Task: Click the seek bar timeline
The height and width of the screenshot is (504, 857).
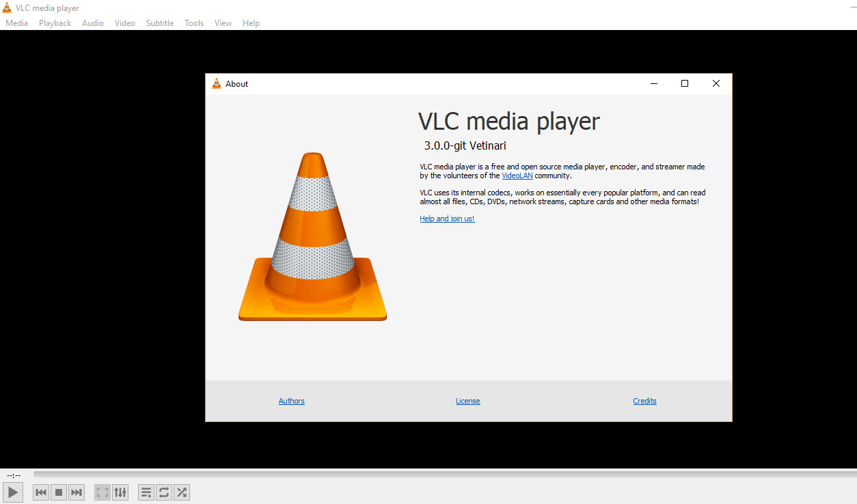Action: [444, 474]
